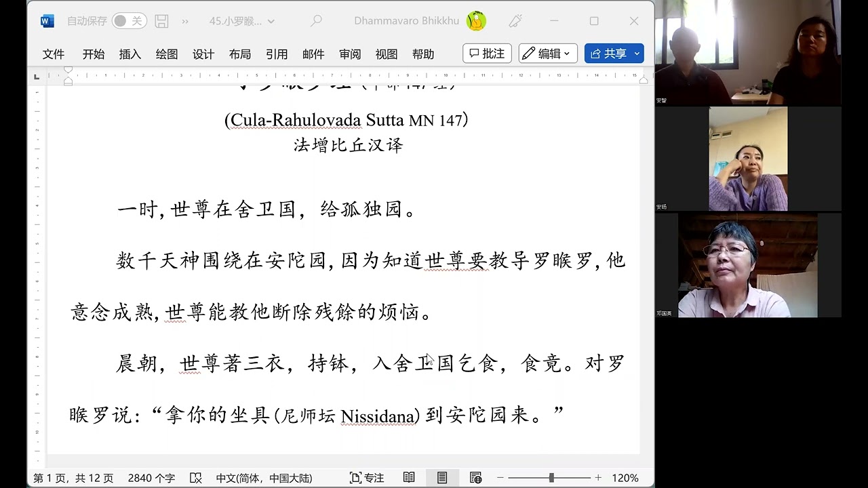Click the Cula-Rahulovada Sutta title text
868x488 pixels.
[x=347, y=121]
